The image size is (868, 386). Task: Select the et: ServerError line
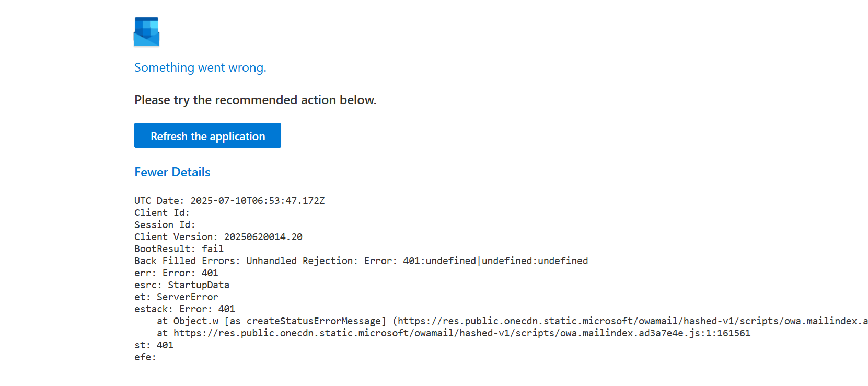point(176,297)
